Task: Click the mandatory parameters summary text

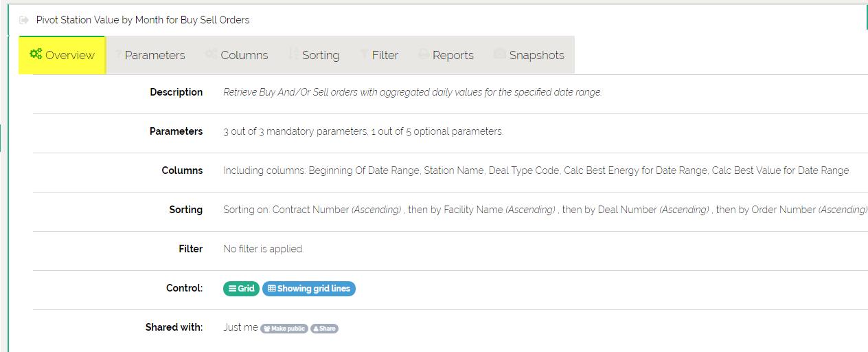Action: (363, 131)
